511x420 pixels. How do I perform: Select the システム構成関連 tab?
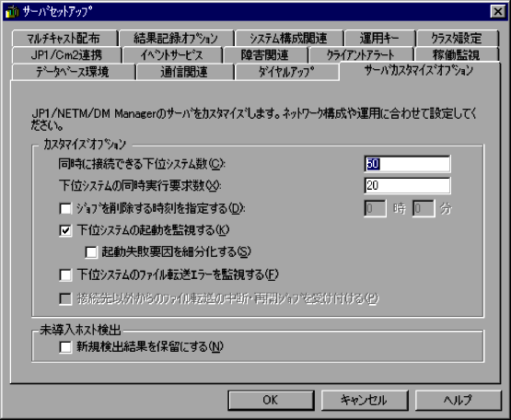tap(289, 38)
